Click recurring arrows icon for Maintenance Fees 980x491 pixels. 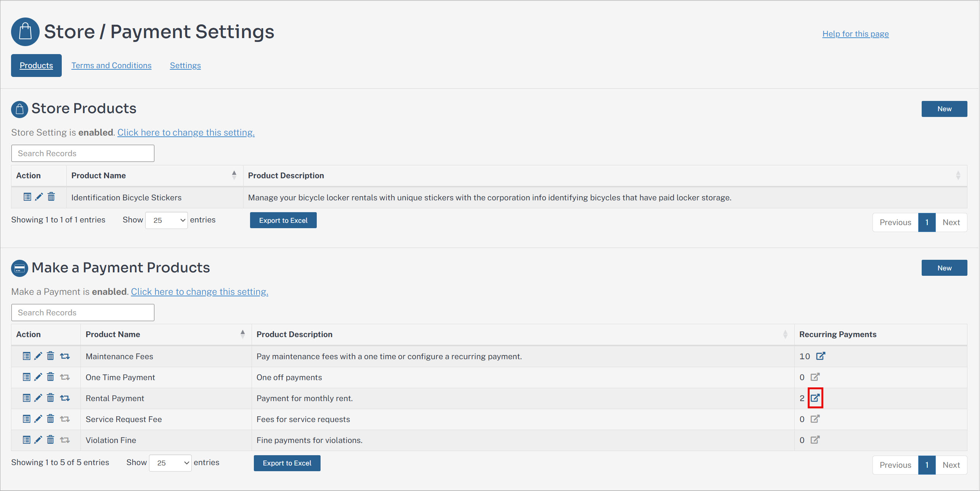click(65, 356)
